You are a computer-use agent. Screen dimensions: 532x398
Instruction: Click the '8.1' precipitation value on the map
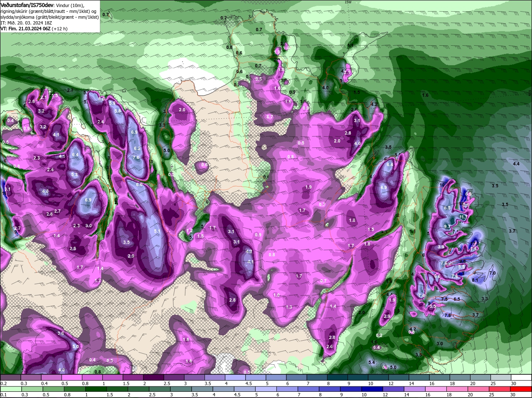(475, 280)
